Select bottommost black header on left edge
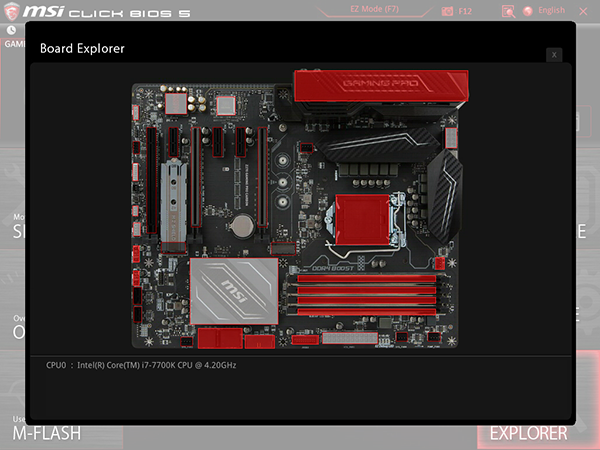 137,314
